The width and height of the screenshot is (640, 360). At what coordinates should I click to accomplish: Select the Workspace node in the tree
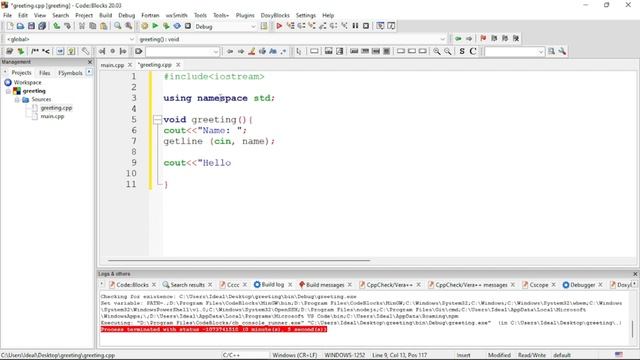[27, 82]
